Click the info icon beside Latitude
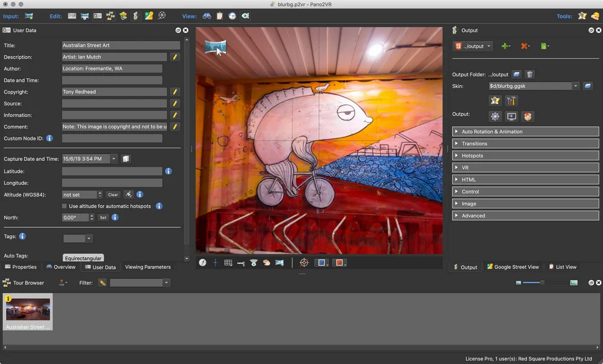603x364 pixels. (x=168, y=171)
